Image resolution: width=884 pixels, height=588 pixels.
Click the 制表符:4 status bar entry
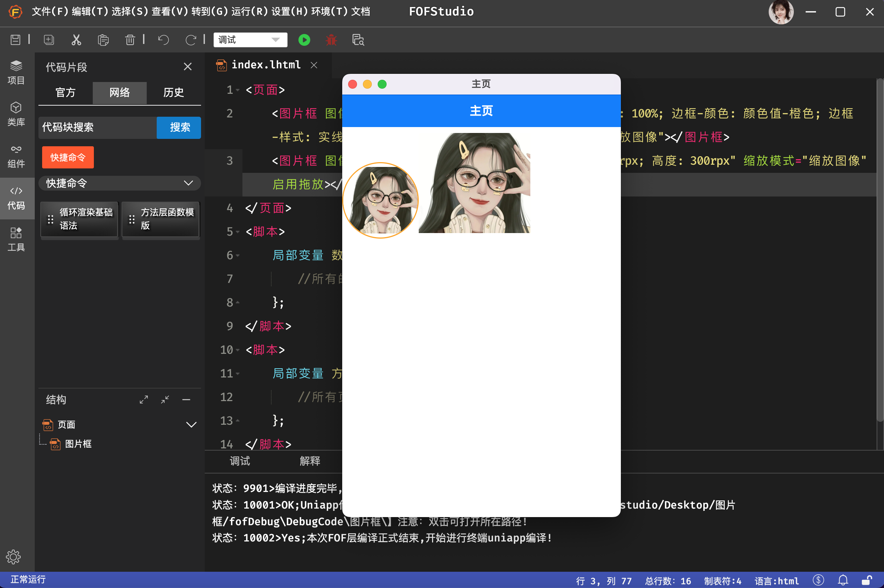coord(722,581)
